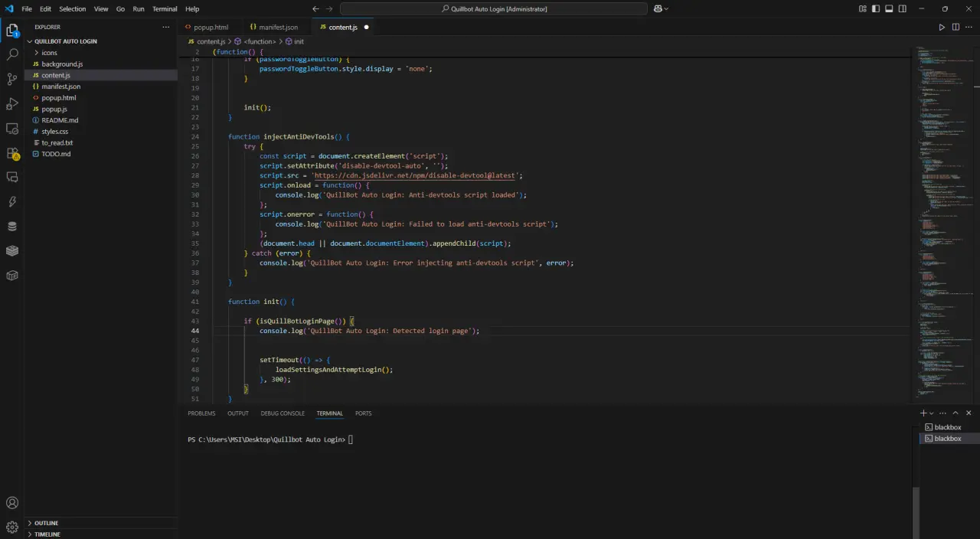Switch to the popup.html editor tab
This screenshot has width=980, height=539.
(x=211, y=27)
